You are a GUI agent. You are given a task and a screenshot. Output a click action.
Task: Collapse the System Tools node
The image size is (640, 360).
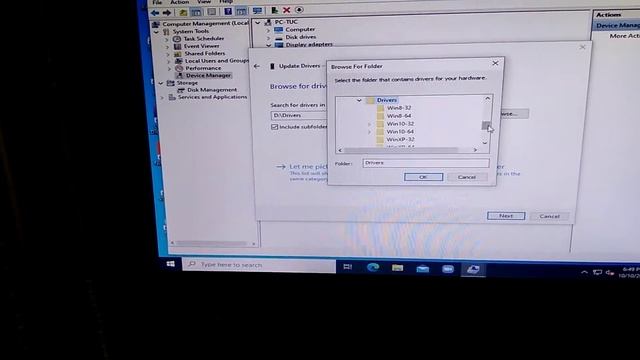pyautogui.click(x=156, y=32)
